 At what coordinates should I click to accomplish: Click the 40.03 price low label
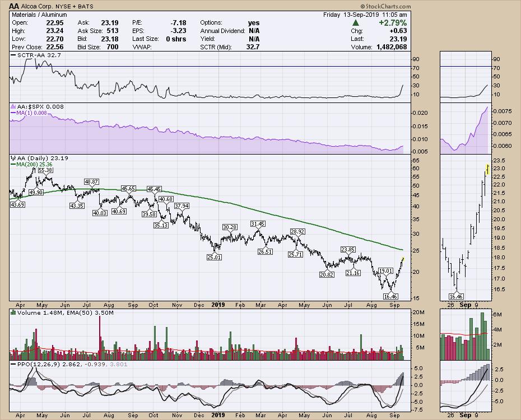click(x=100, y=213)
